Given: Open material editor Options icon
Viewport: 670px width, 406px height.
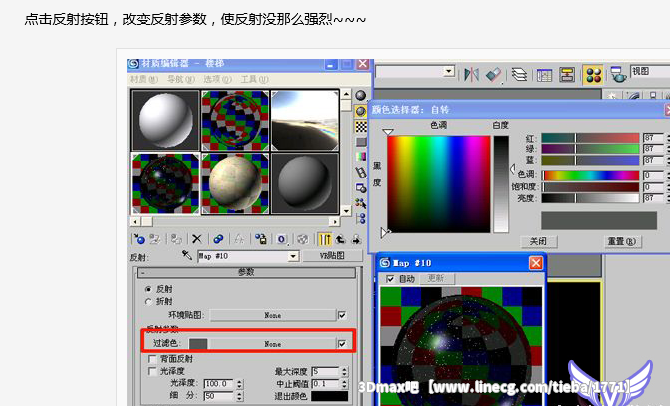Looking at the screenshot, I should (x=361, y=188).
